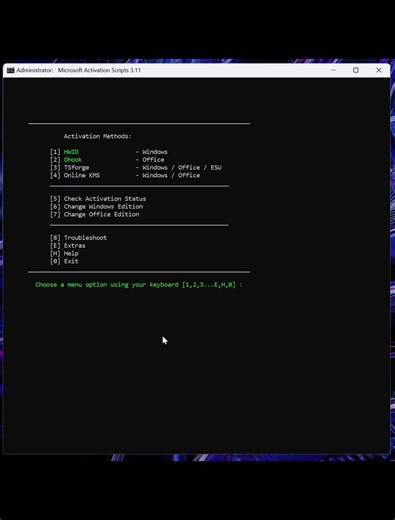This screenshot has width=395, height=520.
Task: Close the Activation Scripts window
Action: (x=379, y=70)
